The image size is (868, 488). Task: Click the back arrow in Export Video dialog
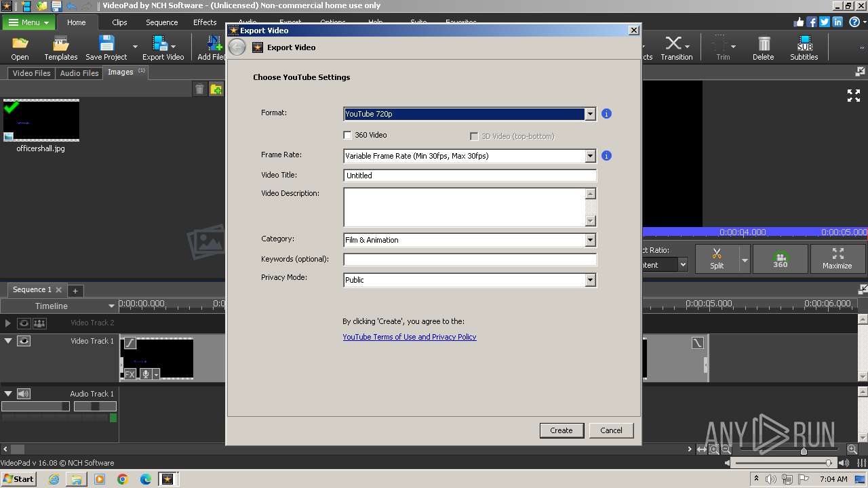(237, 47)
